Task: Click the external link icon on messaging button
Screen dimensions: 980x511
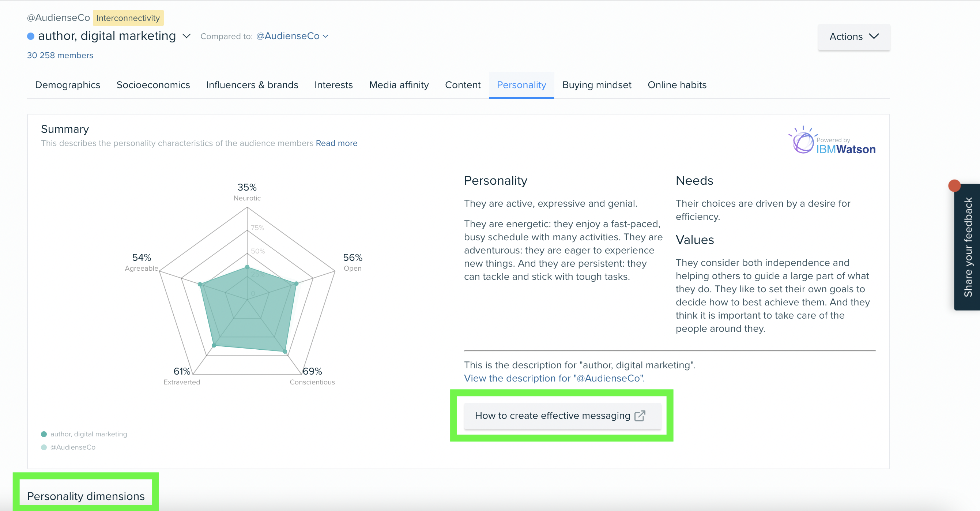Action: 640,416
